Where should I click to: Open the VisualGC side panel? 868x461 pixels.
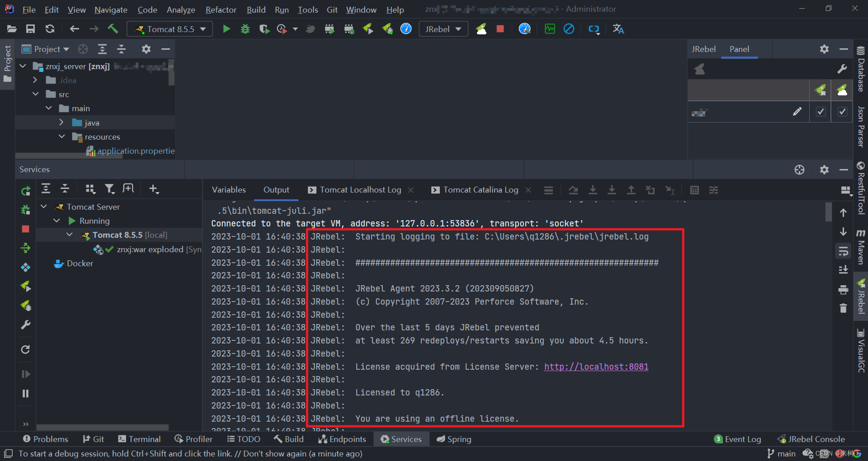(x=861, y=351)
